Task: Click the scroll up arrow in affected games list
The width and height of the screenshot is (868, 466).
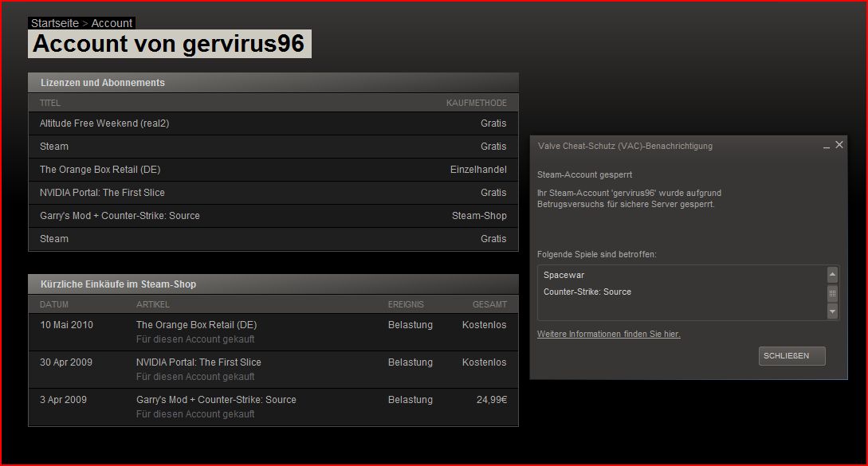Action: coord(832,275)
